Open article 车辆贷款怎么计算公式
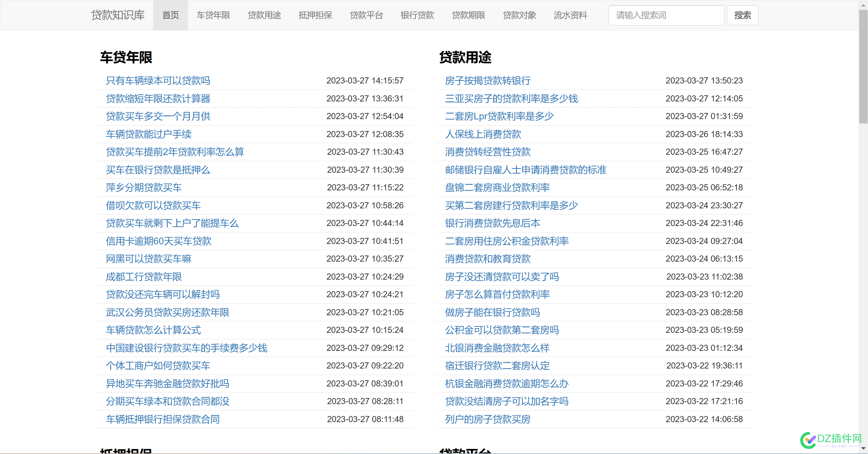The image size is (868, 454). pos(153,330)
